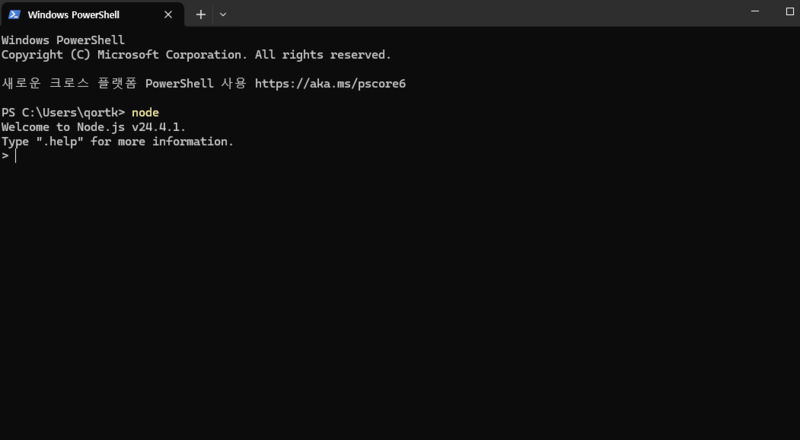Maximize the terminal window

click(x=790, y=11)
